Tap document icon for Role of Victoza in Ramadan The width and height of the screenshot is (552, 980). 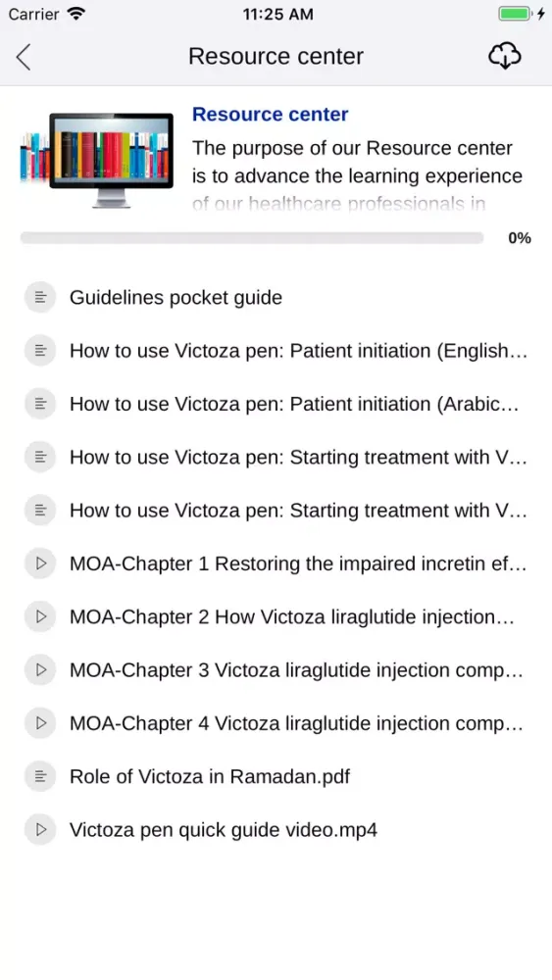coord(40,776)
